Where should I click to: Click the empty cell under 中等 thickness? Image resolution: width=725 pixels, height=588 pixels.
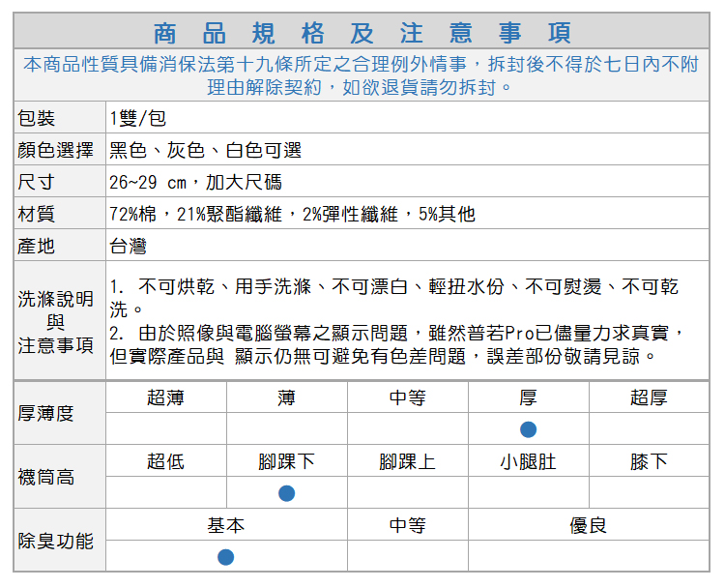[x=407, y=429]
